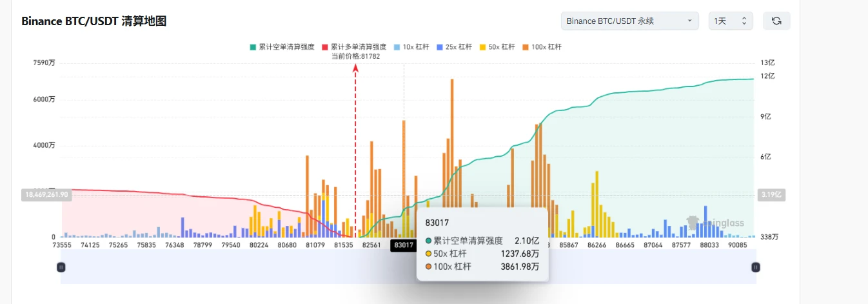
Task: Click tooltip value 1237.68万 for 50x 杠杆
Action: click(520, 253)
